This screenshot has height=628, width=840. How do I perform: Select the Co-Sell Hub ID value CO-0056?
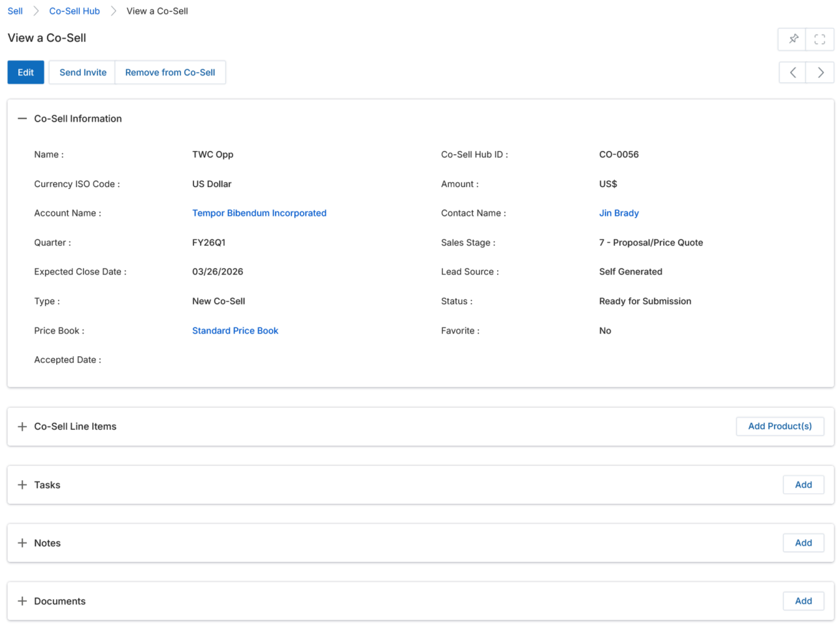(619, 155)
